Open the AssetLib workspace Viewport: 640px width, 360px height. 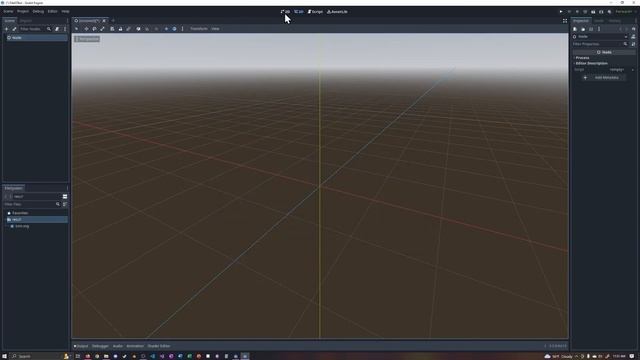coord(337,11)
